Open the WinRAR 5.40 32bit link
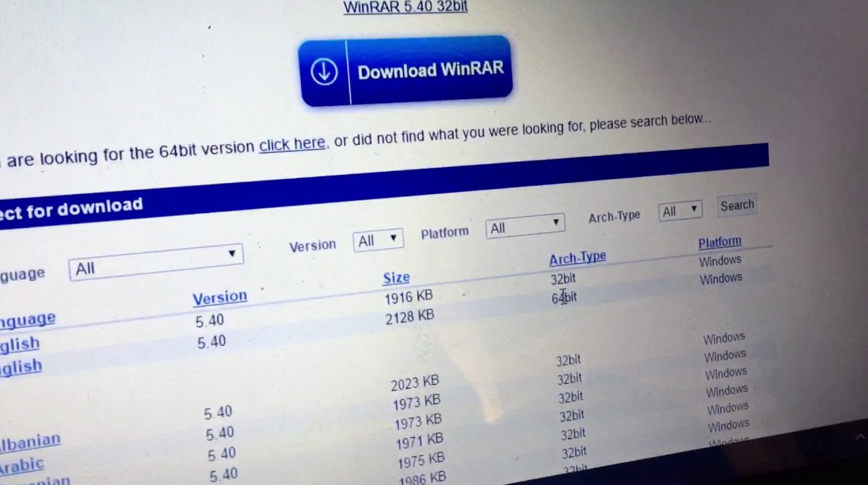Screen dimensions: 868x485 point(406,7)
